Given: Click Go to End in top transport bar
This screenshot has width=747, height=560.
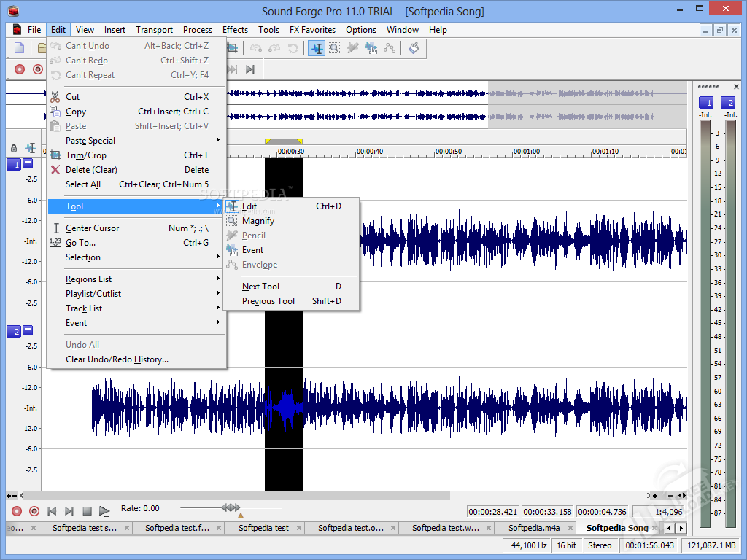Looking at the screenshot, I should click(250, 69).
